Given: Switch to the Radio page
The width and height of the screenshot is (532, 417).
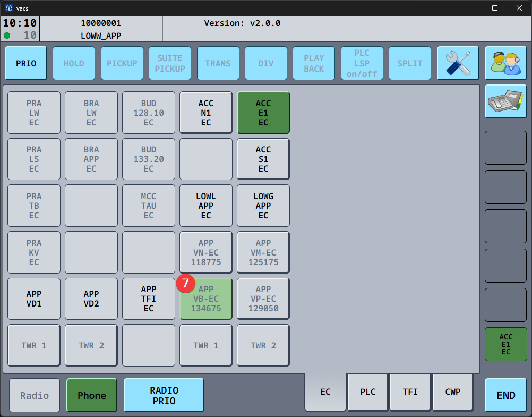Looking at the screenshot, I should 35,395.
